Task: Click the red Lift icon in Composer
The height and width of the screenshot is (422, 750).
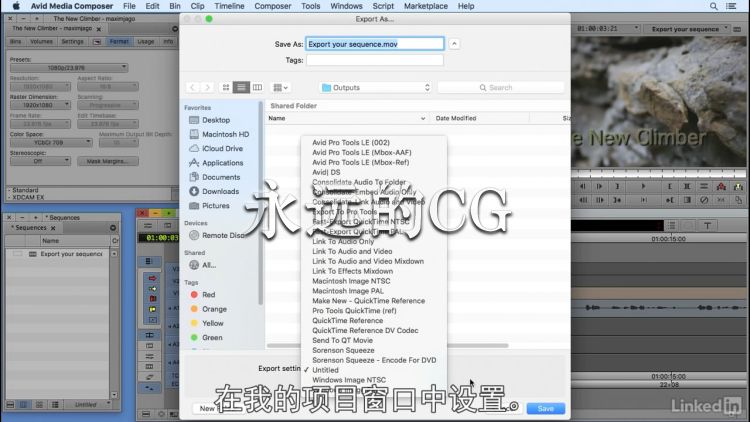Action: (x=721, y=187)
